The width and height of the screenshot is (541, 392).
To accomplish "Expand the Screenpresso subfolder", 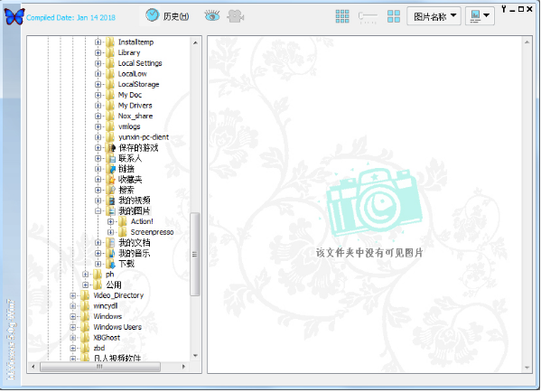I will [110, 232].
